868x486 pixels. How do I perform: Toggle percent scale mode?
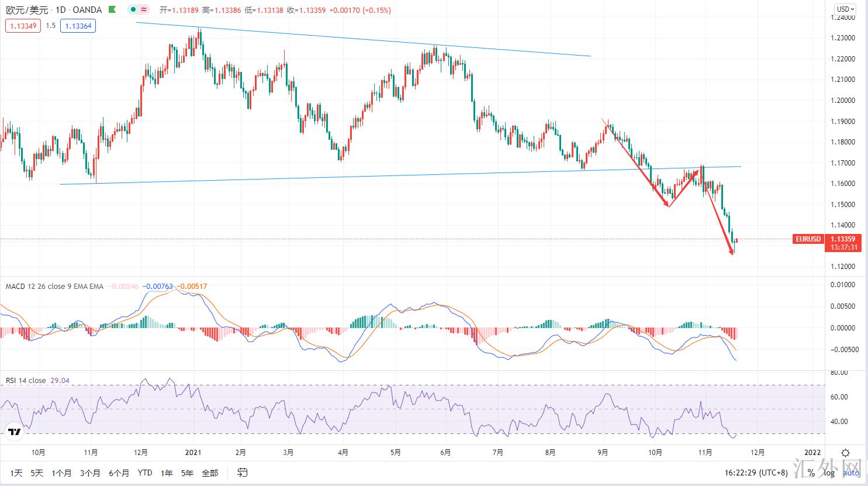coord(811,473)
